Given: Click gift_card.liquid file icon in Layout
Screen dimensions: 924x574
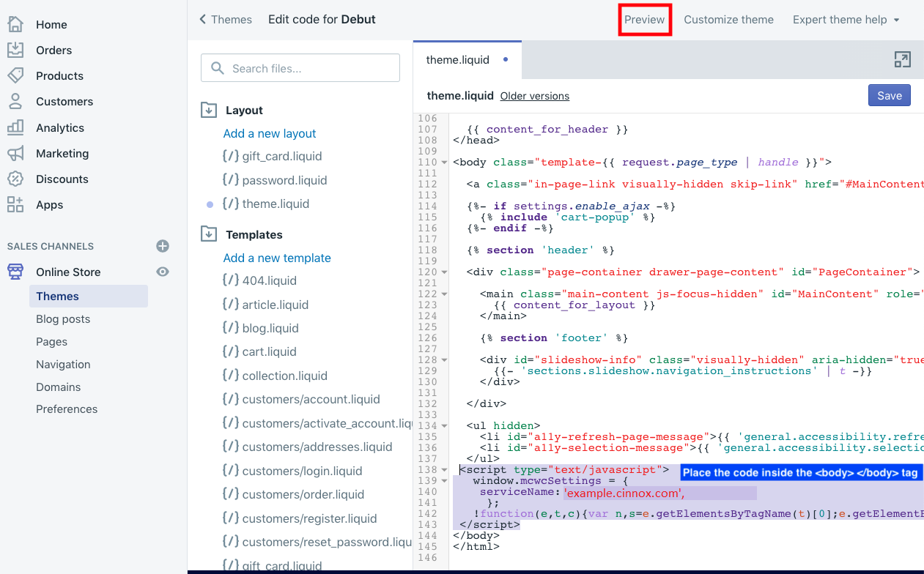Looking at the screenshot, I should point(230,156).
